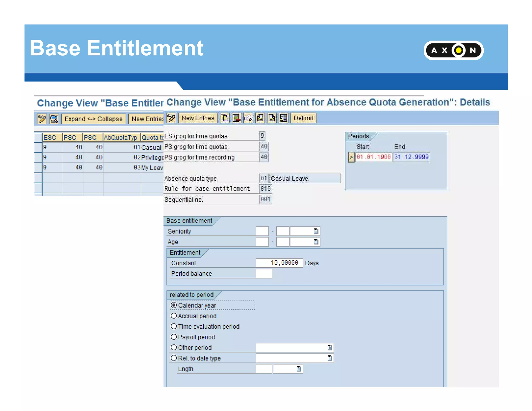Click the other entry selection icon
Image resolution: width=532 pixels, height=411 pixels.
(284, 118)
